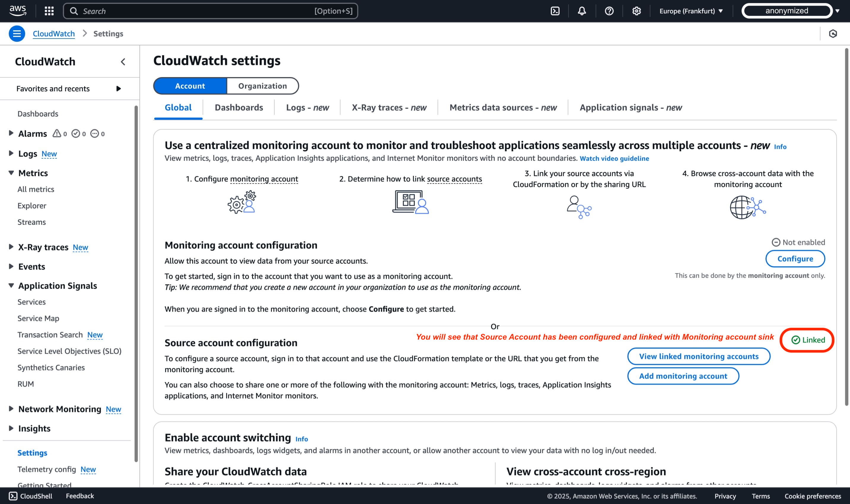Expand the Alarms section
Viewport: 850px width, 504px height.
pyautogui.click(x=11, y=133)
